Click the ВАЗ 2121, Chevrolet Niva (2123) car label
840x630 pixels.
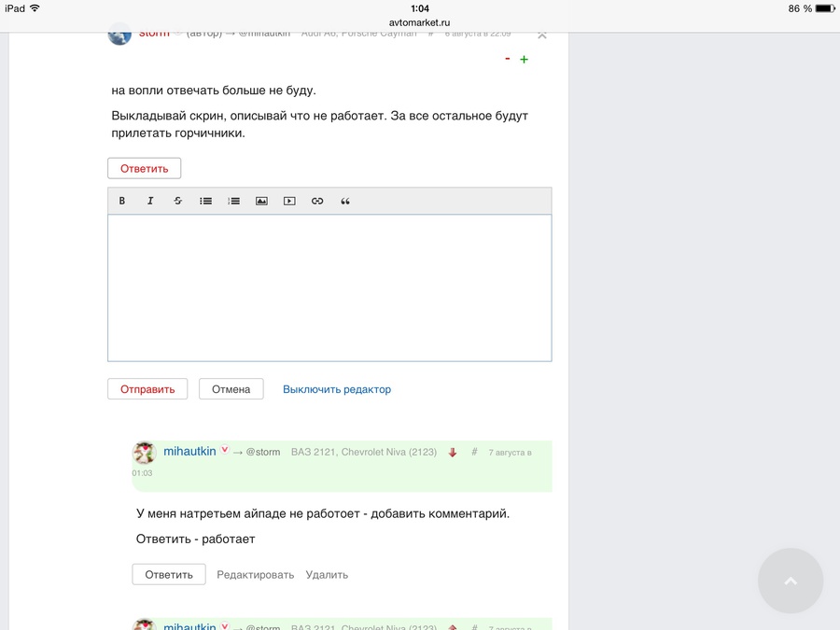364,452
